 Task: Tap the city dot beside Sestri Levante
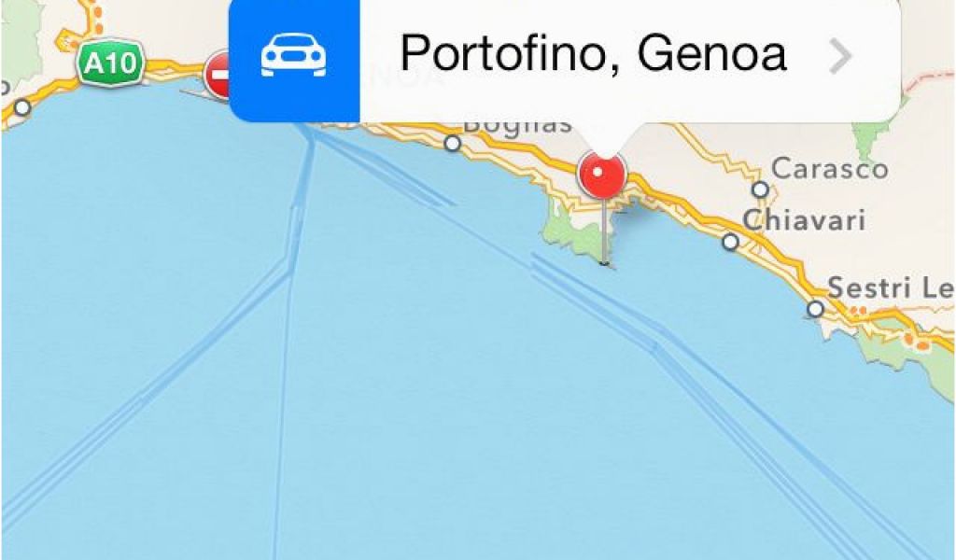[815, 310]
